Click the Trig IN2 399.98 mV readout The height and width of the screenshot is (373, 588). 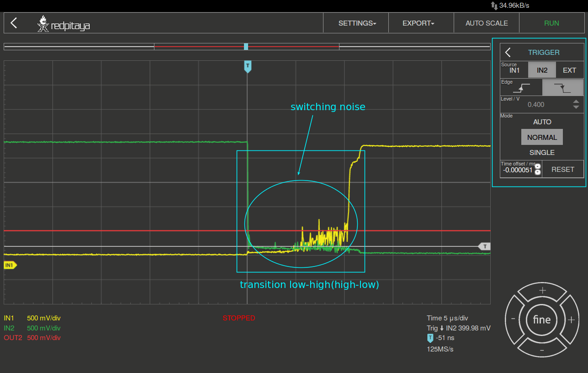coord(459,328)
